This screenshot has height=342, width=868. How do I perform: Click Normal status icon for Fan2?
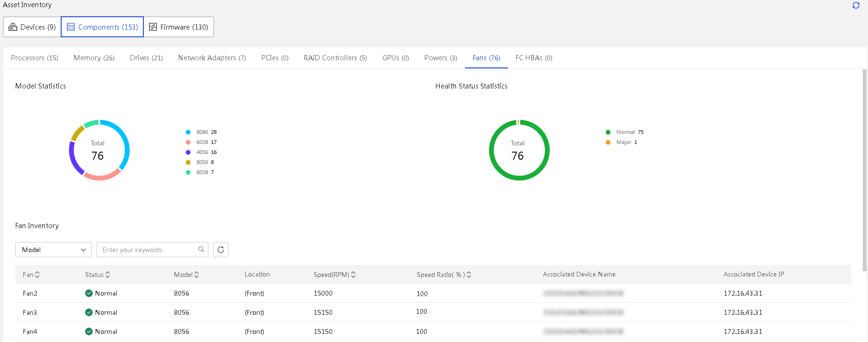tap(89, 293)
